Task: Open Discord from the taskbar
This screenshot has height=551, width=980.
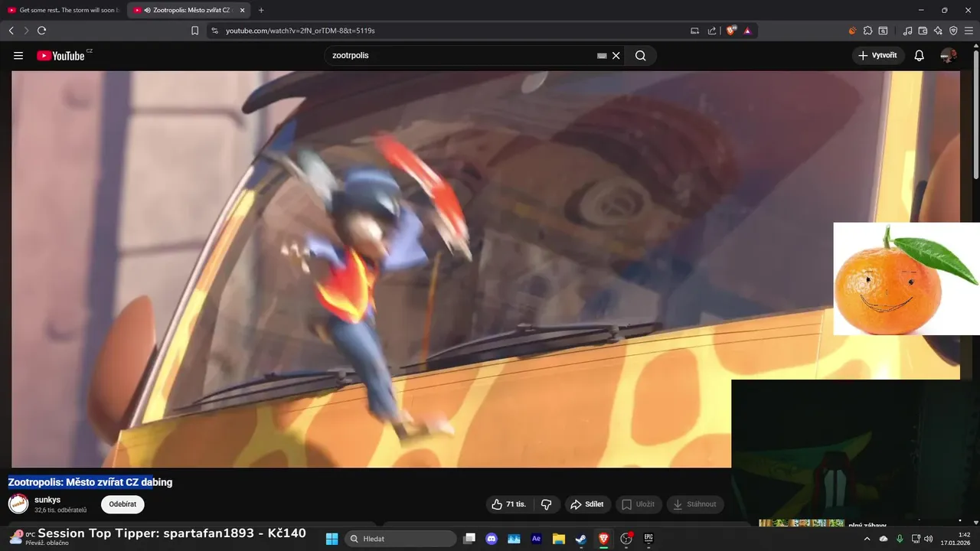Action: click(492, 539)
